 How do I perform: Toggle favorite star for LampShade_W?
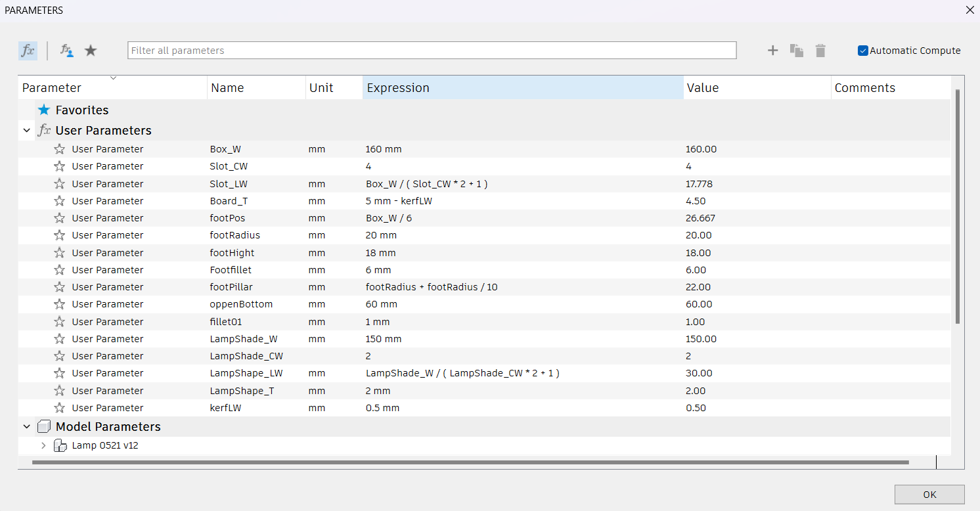coord(60,339)
